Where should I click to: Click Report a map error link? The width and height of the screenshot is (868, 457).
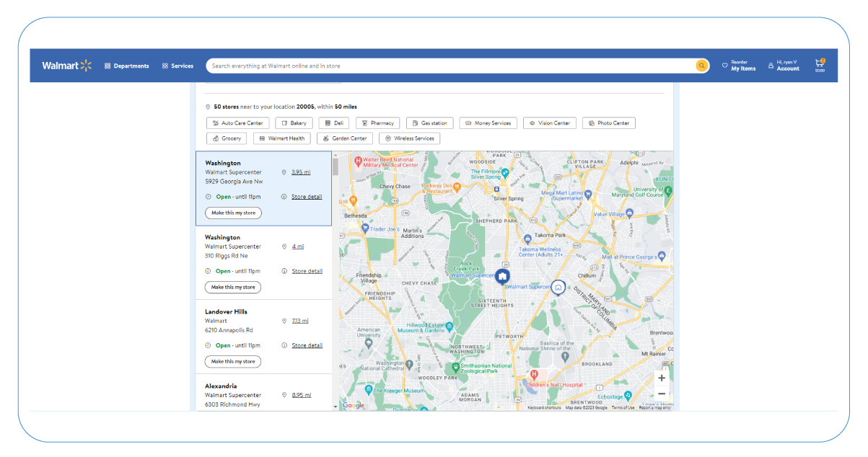tap(655, 408)
